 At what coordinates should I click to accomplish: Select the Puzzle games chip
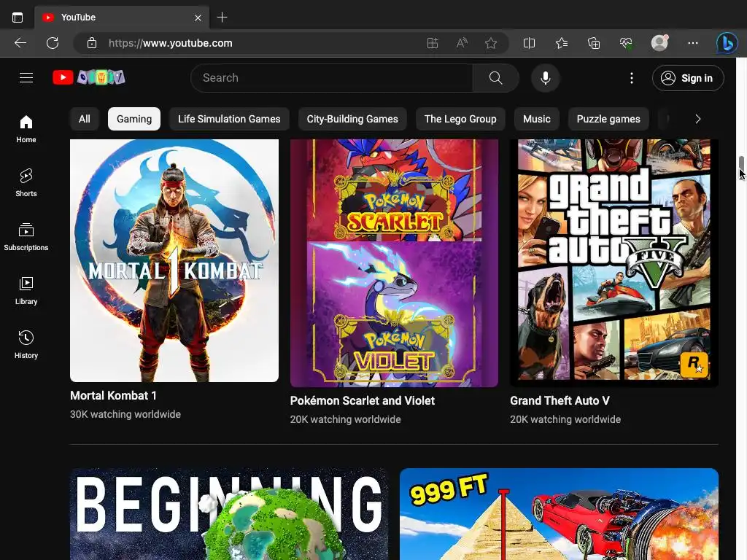[x=608, y=119]
